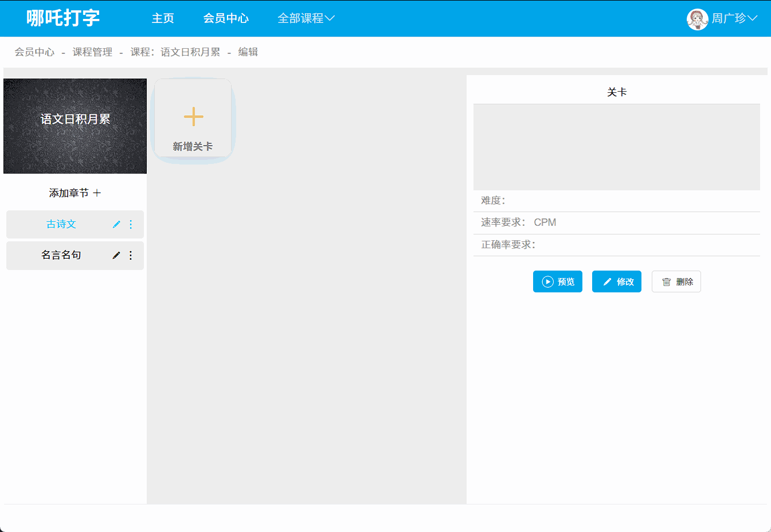Click the 课程管理 breadcrumb link
This screenshot has width=771, height=532.
pos(92,52)
